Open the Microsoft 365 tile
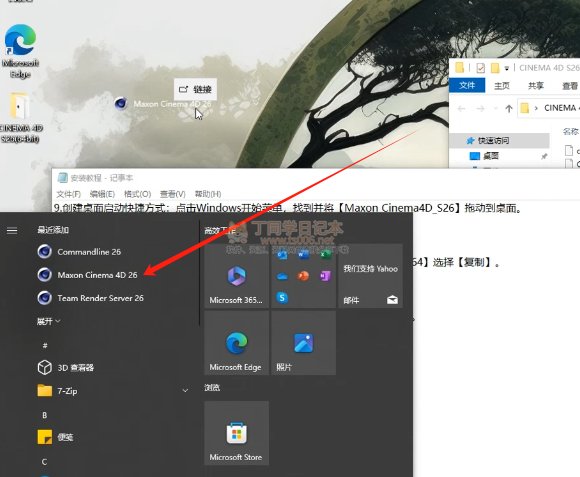 click(x=236, y=276)
